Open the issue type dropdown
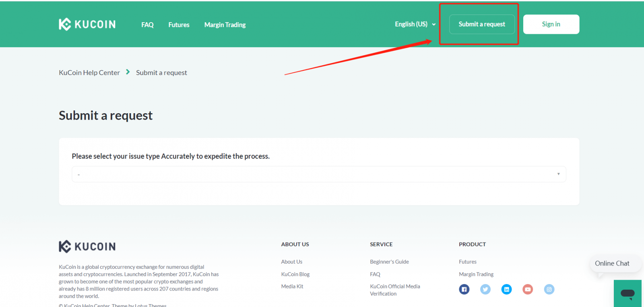The width and height of the screenshot is (644, 307). click(319, 174)
